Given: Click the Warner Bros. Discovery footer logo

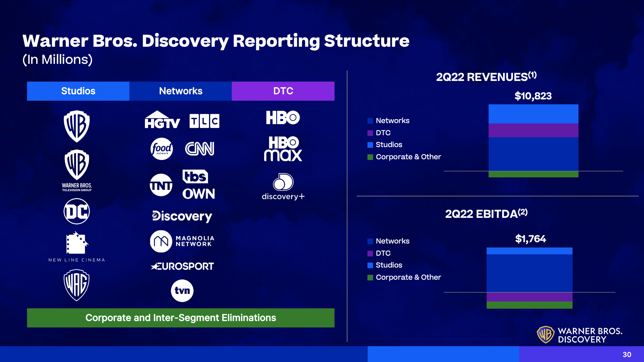Looking at the screenshot, I should click(579, 335).
